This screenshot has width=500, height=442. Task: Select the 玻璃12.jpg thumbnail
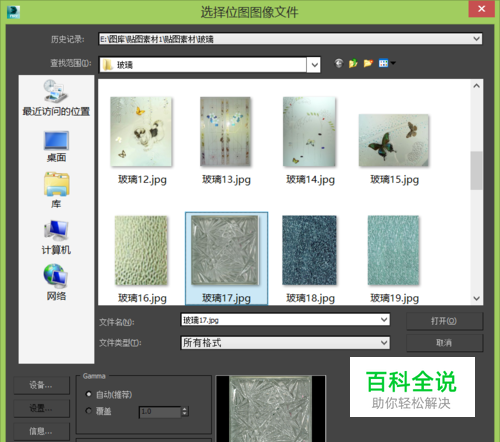pyautogui.click(x=141, y=132)
